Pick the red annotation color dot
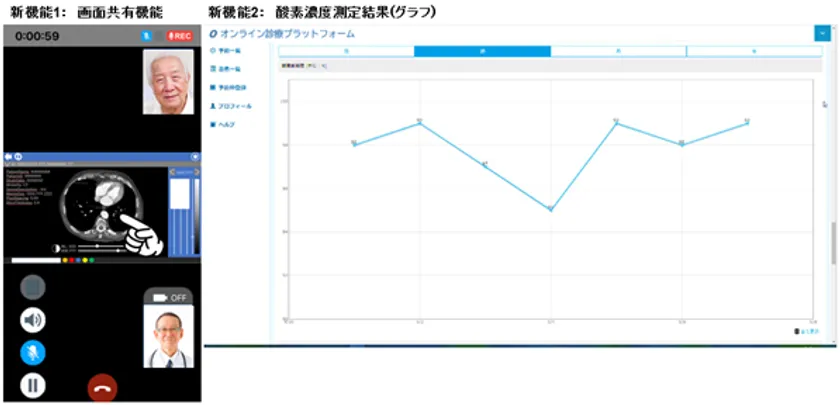The width and height of the screenshot is (840, 405). (x=71, y=260)
